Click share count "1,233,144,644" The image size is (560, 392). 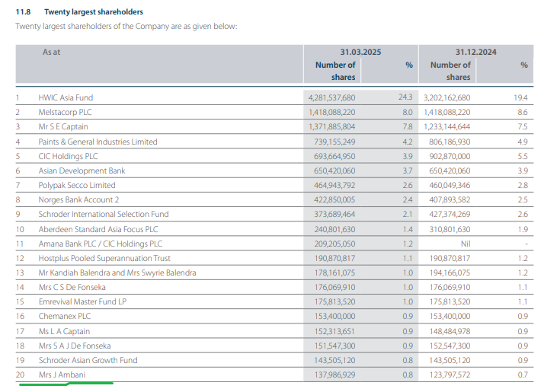[446, 126]
